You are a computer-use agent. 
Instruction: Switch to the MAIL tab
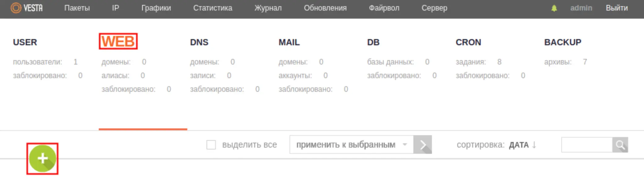coord(289,42)
